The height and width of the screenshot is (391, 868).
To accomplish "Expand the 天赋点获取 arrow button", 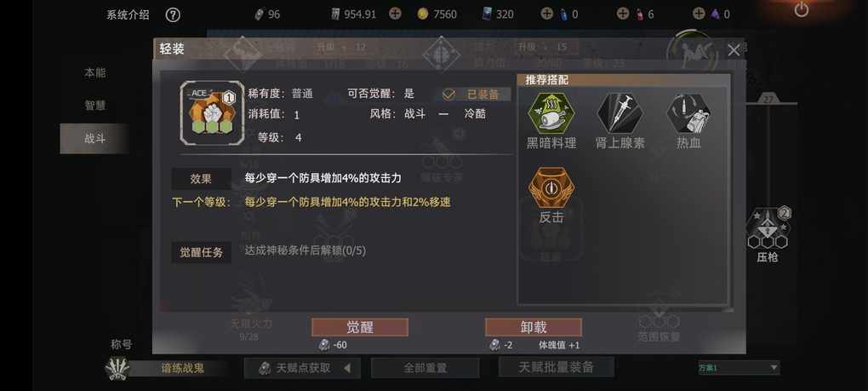I will point(347,368).
